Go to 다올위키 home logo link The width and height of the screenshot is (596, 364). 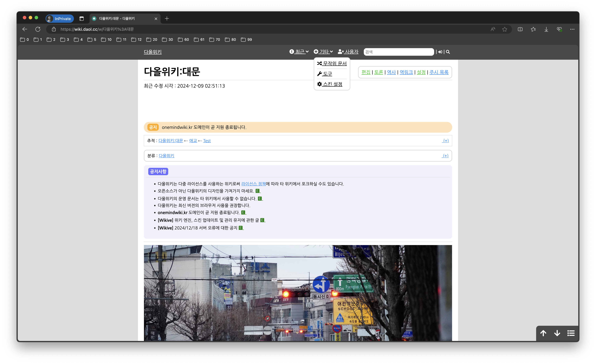(x=153, y=52)
